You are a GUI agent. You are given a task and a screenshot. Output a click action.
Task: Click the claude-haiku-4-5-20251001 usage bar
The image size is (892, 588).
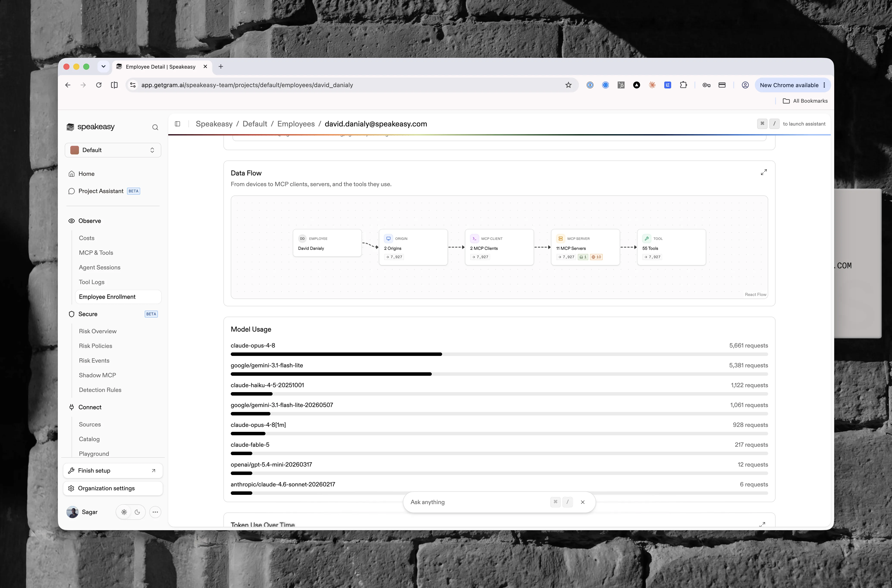pos(499,394)
